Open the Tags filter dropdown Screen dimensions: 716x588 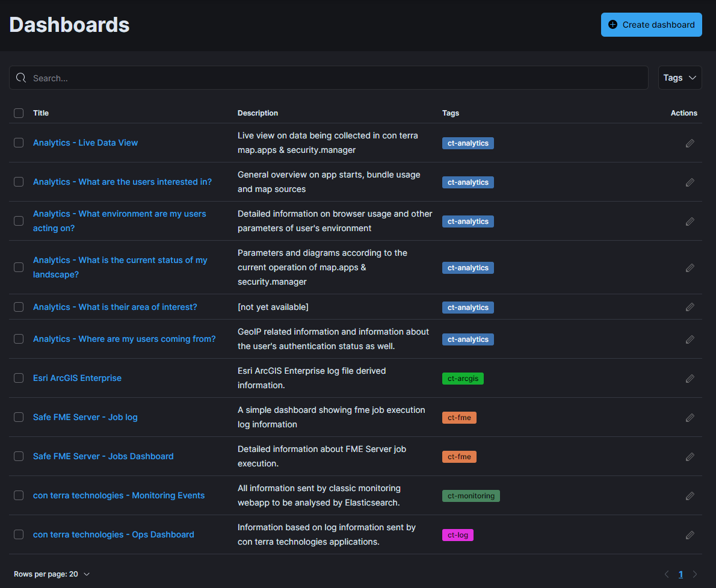(x=680, y=78)
